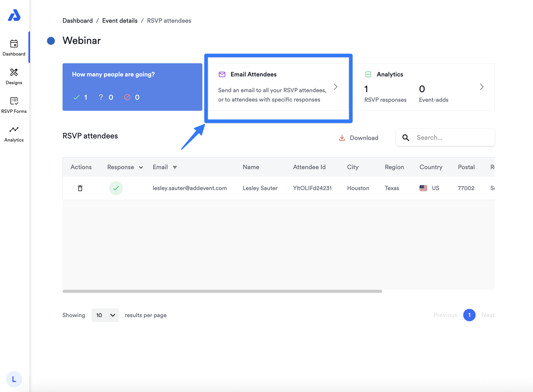Viewport: 533px width, 392px height.
Task: Expand the Analytics card arrow
Action: (482, 87)
